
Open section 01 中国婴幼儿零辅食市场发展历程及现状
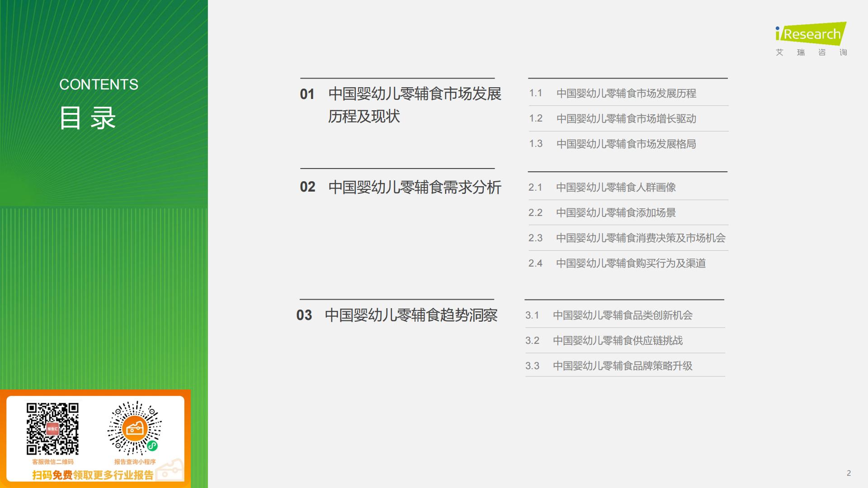[x=401, y=105]
